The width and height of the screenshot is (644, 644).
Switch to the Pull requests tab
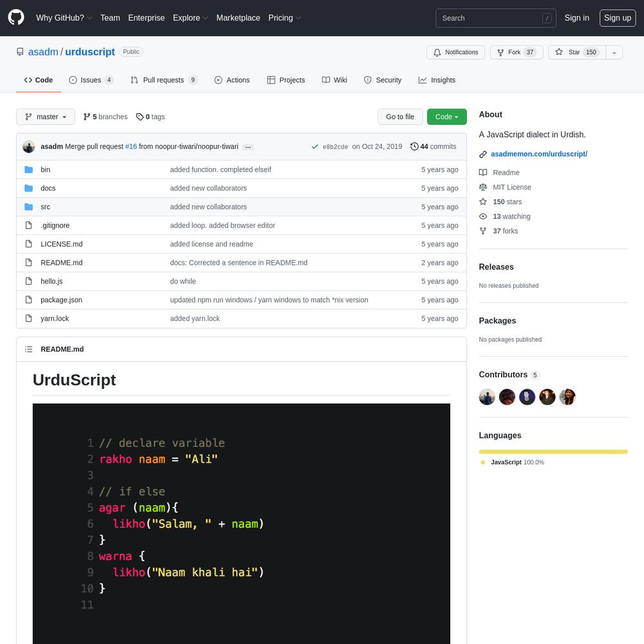164,80
